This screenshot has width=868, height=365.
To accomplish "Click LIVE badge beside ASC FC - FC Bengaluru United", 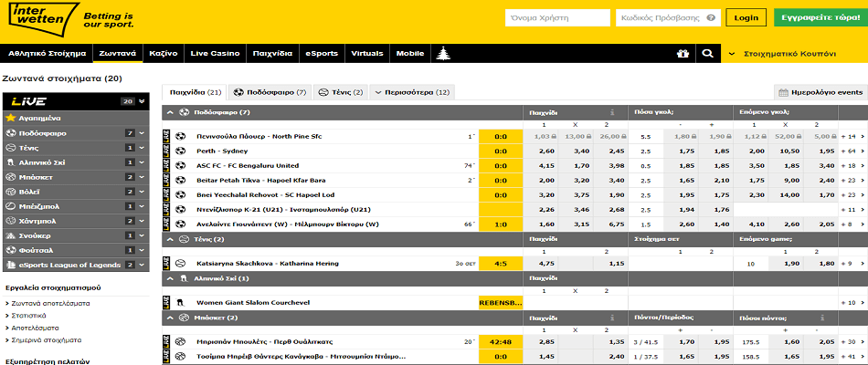I will [166, 165].
